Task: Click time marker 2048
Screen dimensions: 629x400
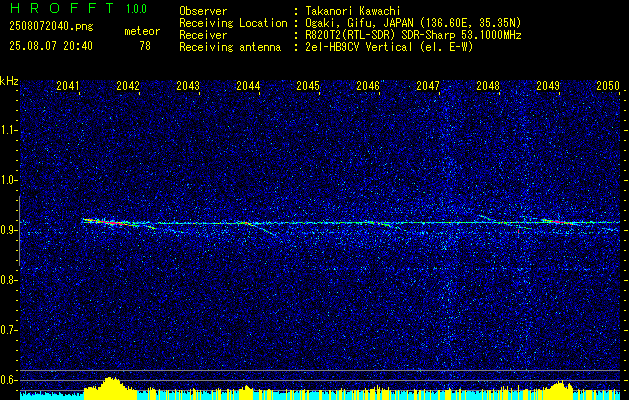Action: click(x=488, y=86)
